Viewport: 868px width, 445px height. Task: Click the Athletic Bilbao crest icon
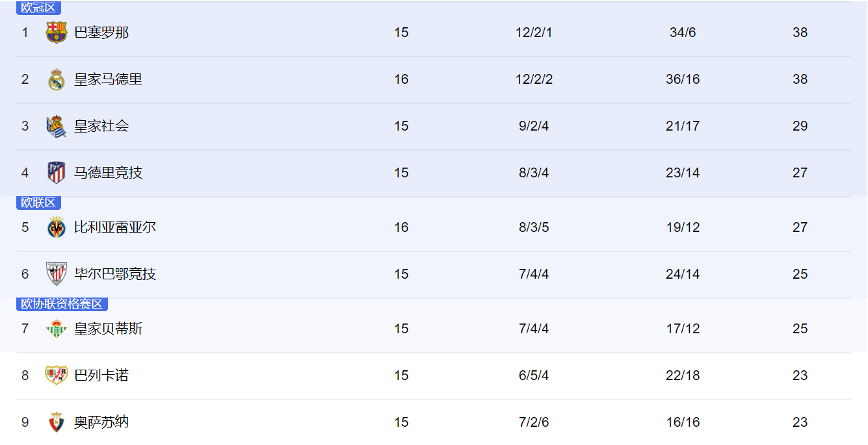57,274
